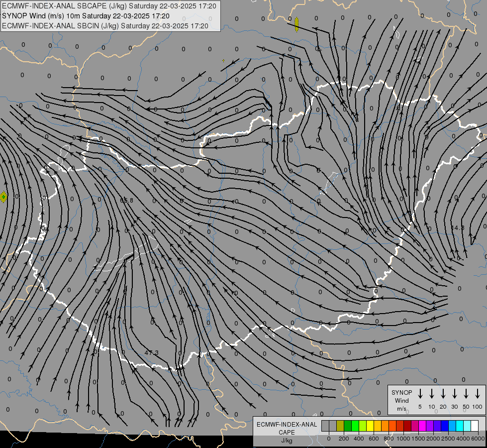Viewport: 487px width, 448px height.
Task: Click the 14.3 value on the eastern side
Action: click(x=458, y=227)
